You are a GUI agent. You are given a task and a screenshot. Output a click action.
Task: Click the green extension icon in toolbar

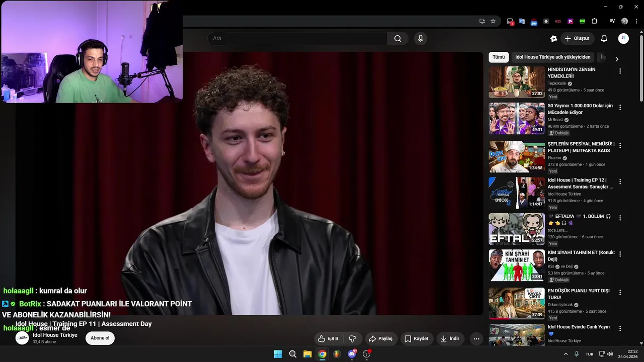pyautogui.click(x=582, y=21)
